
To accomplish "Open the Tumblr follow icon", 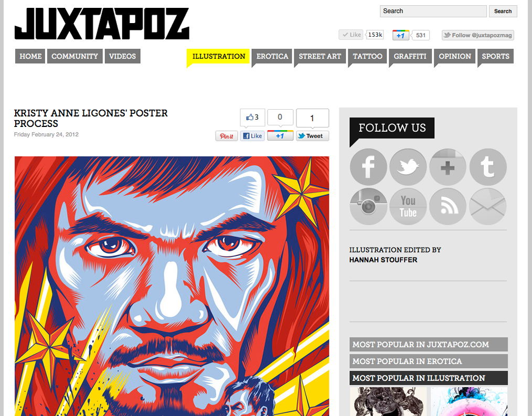I will coord(487,167).
